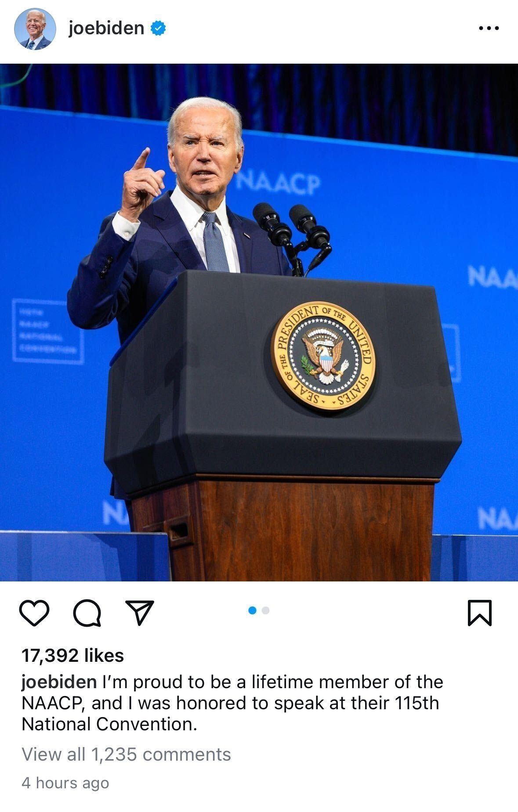Open the three-dot more options menu

[x=489, y=28]
